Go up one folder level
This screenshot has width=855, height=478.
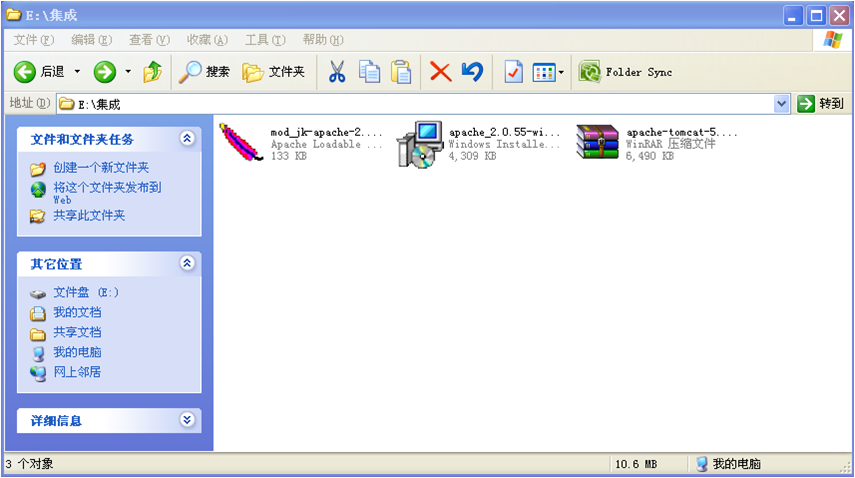tap(153, 71)
